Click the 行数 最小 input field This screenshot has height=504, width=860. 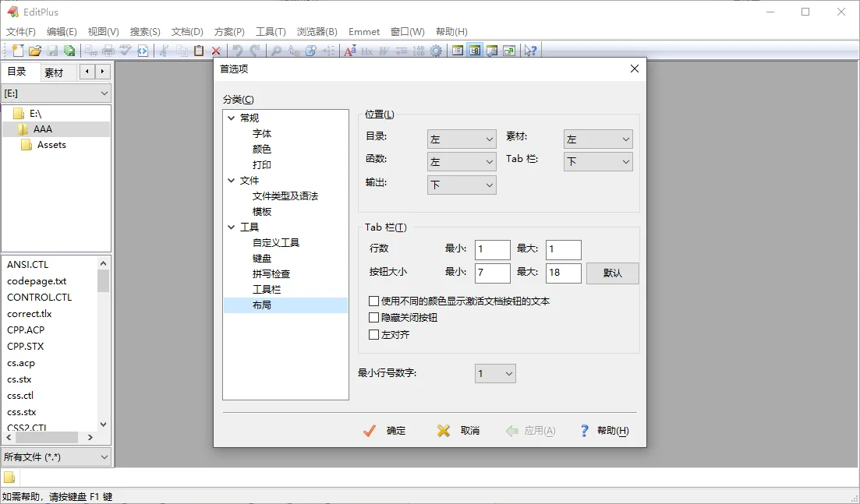(x=493, y=250)
